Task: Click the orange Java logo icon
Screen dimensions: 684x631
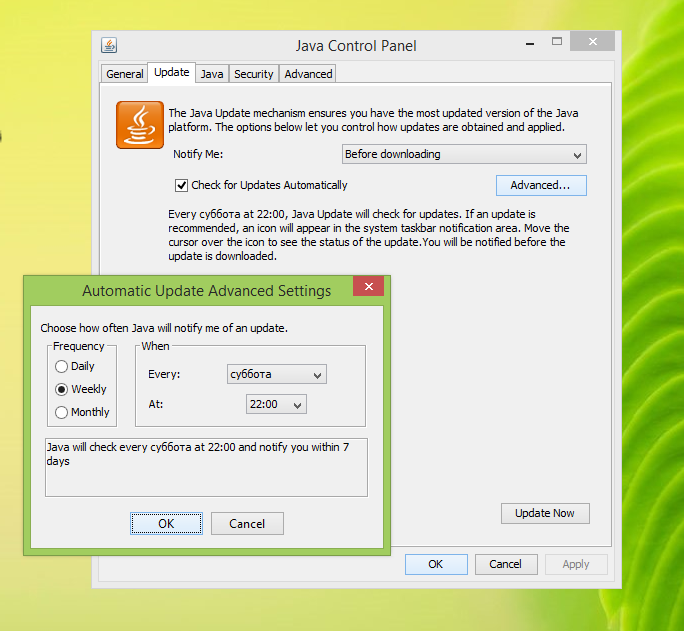Action: click(140, 125)
